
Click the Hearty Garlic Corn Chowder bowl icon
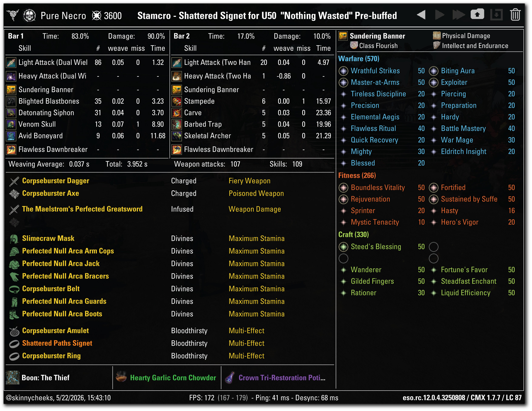click(121, 377)
